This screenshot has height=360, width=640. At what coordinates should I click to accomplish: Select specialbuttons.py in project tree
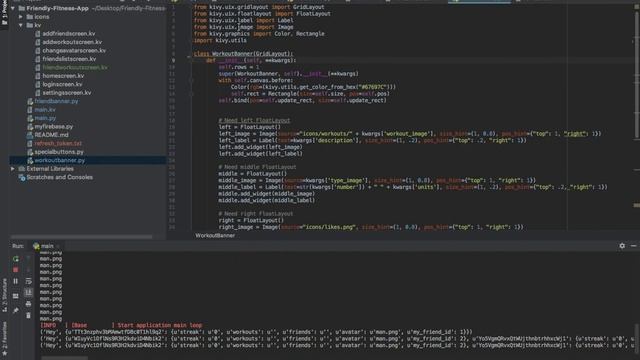click(59, 152)
